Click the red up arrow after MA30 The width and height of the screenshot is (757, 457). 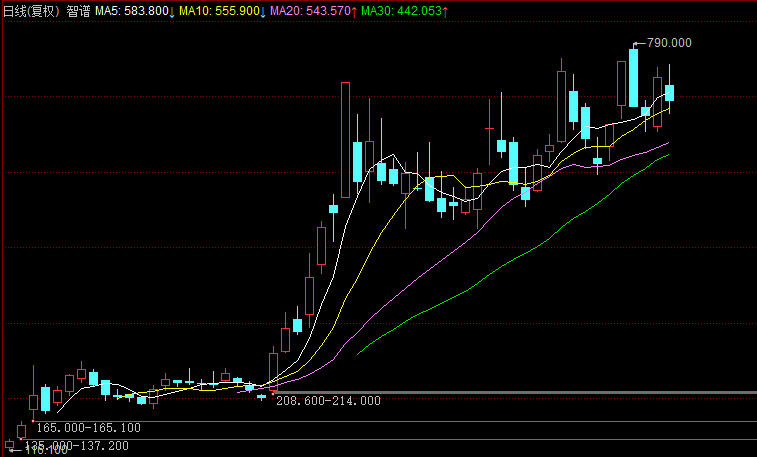pyautogui.click(x=444, y=10)
